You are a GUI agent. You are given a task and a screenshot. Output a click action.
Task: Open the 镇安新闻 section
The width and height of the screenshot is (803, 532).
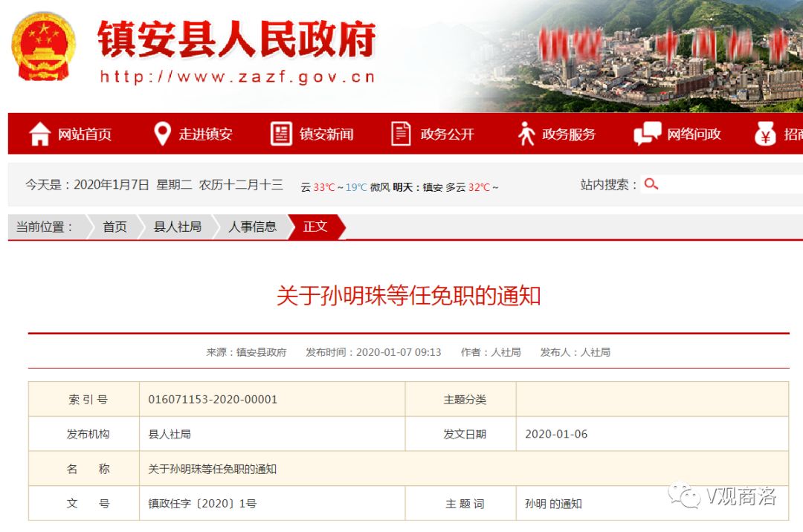tap(327, 134)
